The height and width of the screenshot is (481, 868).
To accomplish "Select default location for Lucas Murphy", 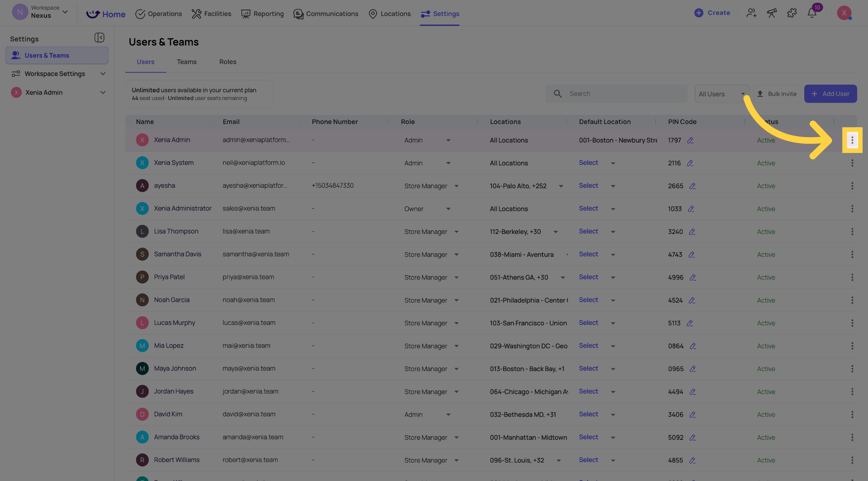I will pyautogui.click(x=588, y=323).
